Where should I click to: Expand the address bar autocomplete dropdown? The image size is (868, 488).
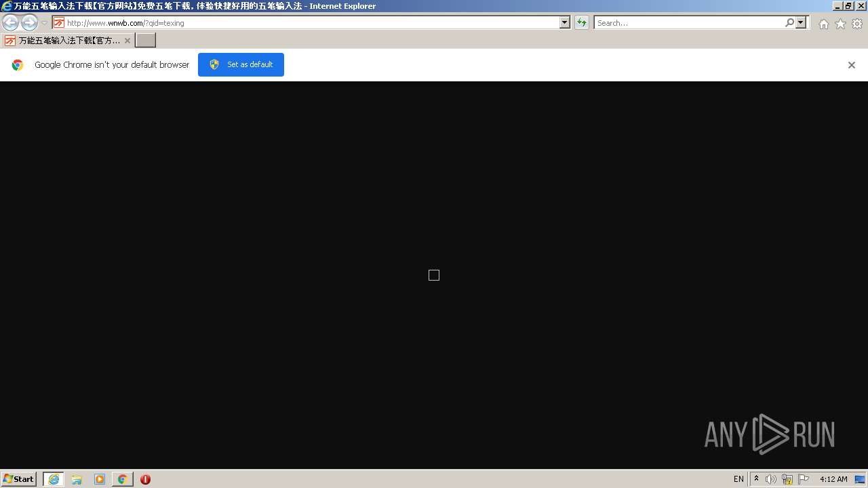(565, 22)
